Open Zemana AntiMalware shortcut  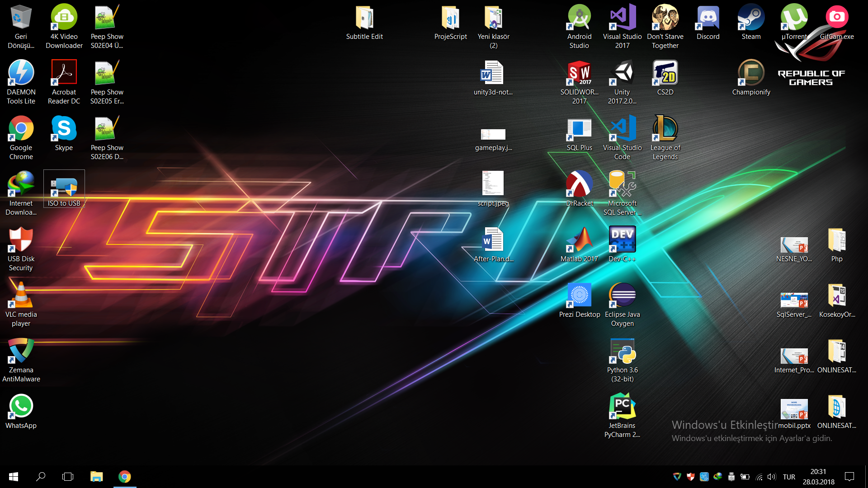click(21, 360)
